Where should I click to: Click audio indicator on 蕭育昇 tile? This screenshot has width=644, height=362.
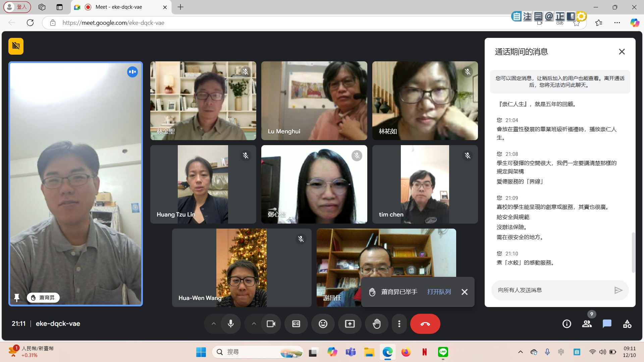pos(132,72)
